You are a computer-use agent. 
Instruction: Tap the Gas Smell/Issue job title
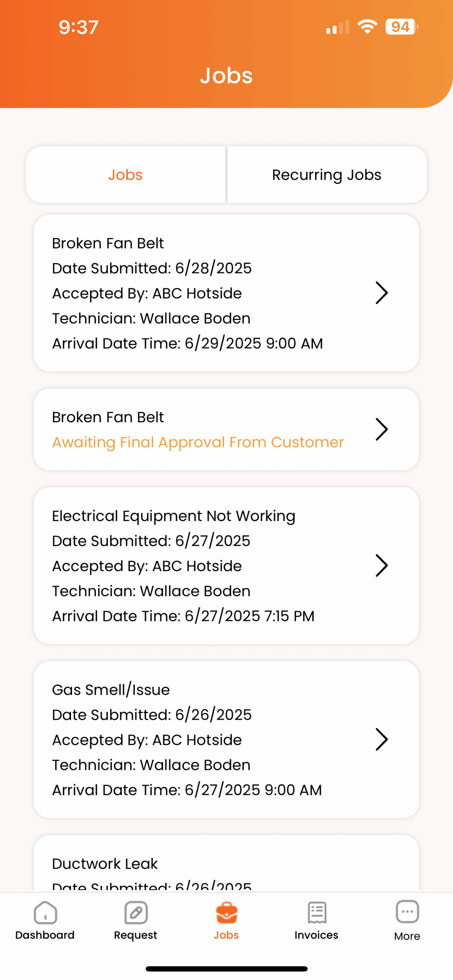coord(111,690)
